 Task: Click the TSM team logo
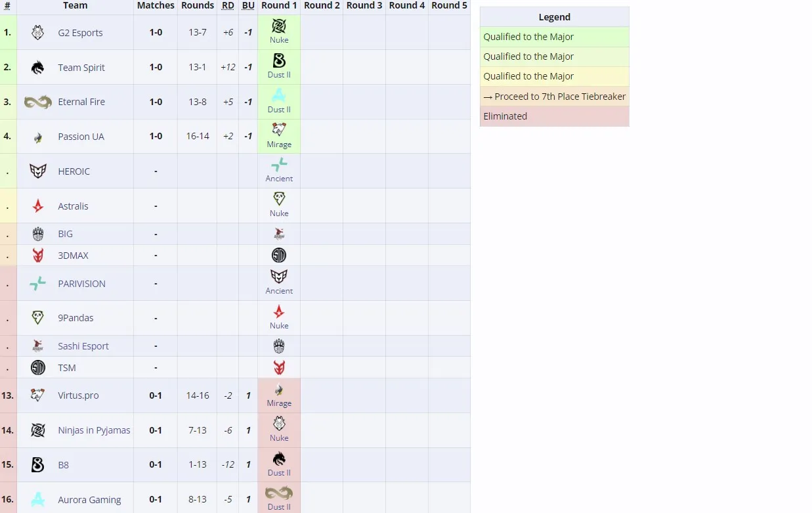click(38, 367)
